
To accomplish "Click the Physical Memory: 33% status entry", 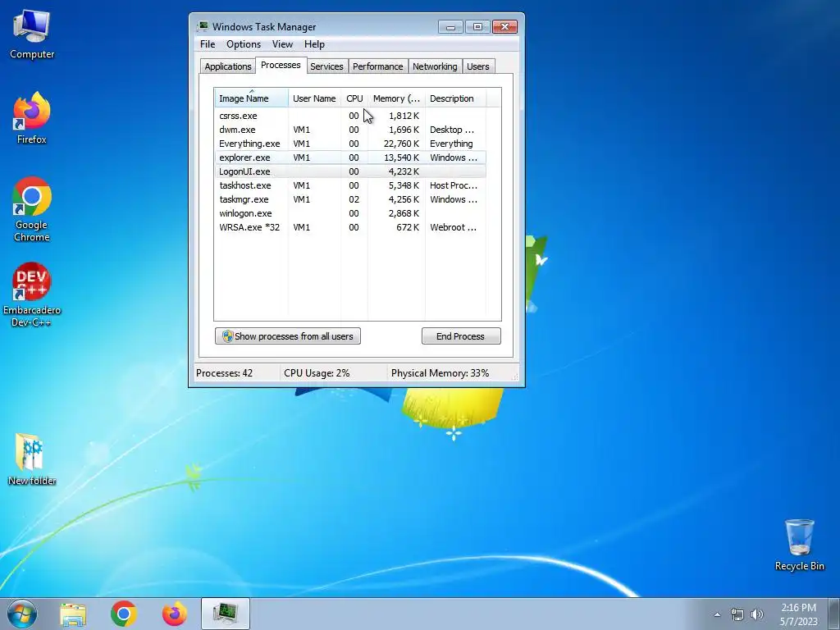I will coord(440,373).
